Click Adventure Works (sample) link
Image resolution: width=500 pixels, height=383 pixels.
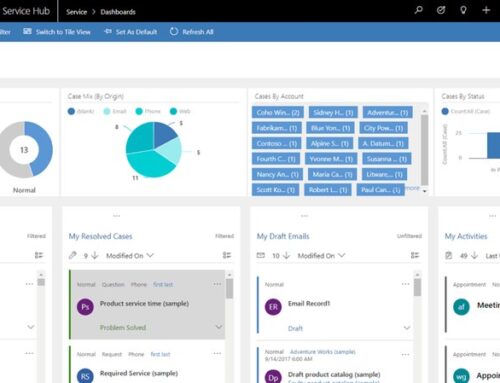(323, 352)
